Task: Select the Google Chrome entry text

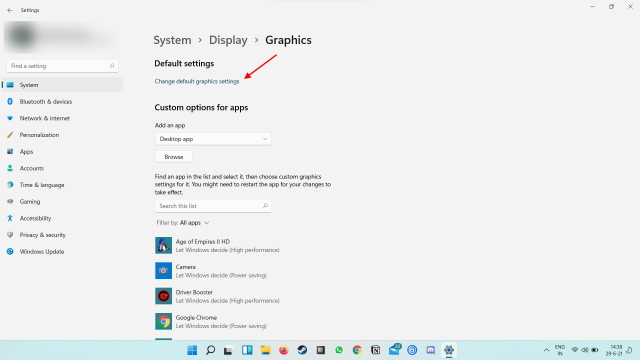Action: [x=221, y=322]
